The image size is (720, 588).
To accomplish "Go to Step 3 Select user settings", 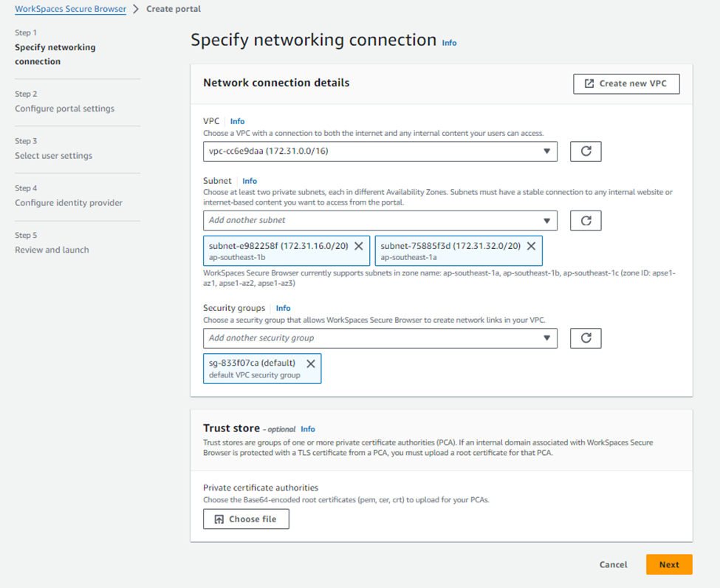I will [53, 156].
